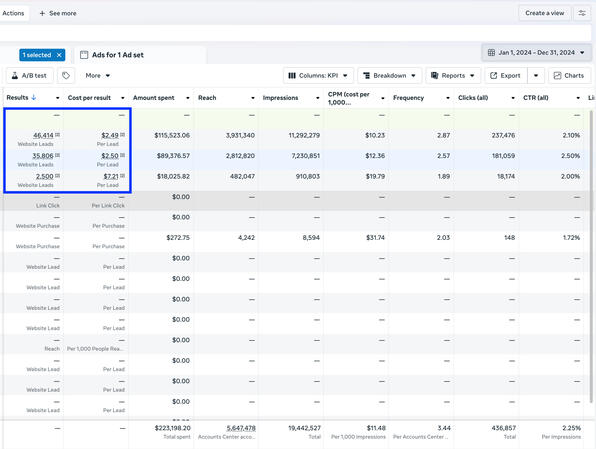Open the More menu
The image size is (596, 449).
click(x=97, y=76)
